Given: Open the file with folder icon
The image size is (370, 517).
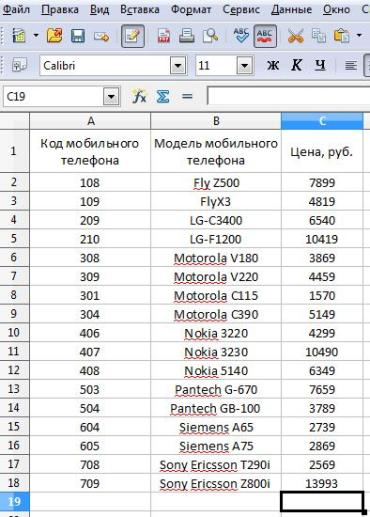Looking at the screenshot, I should point(55,36).
